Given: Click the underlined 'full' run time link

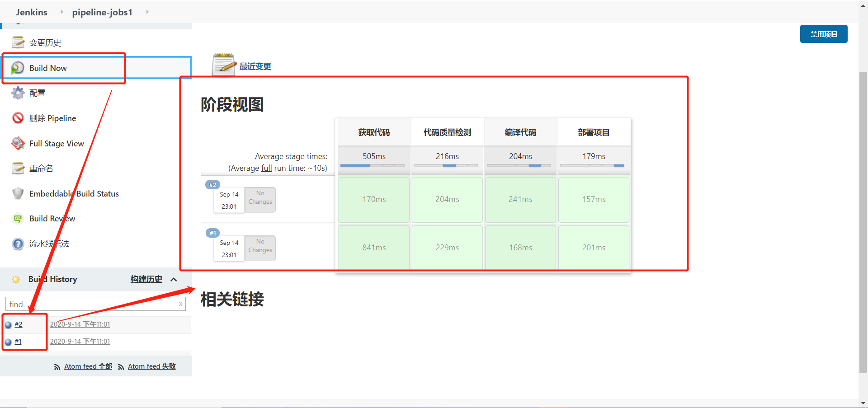Looking at the screenshot, I should pyautogui.click(x=267, y=168).
